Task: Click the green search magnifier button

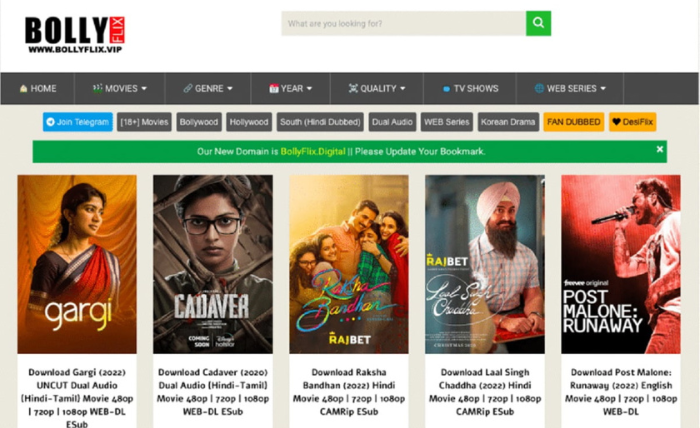Action: click(x=538, y=23)
